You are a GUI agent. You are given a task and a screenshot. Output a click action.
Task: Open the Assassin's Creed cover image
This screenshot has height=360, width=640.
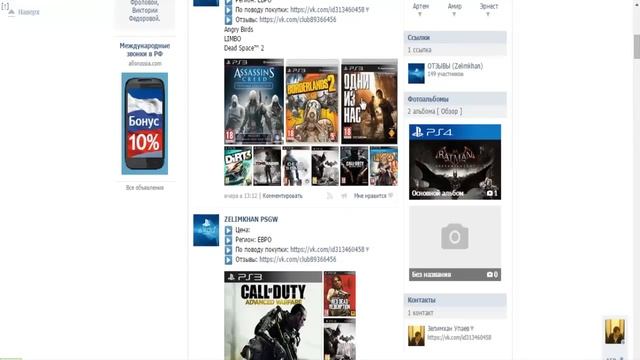coord(254,101)
